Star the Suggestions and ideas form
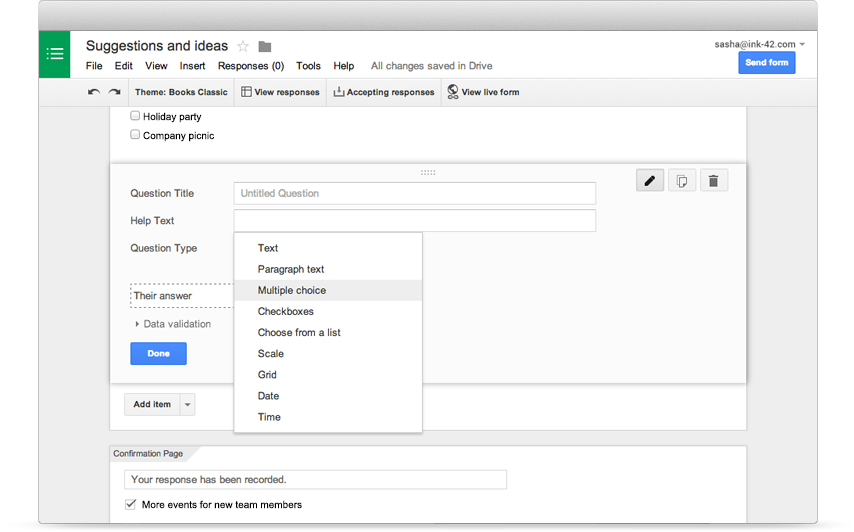 (x=243, y=46)
